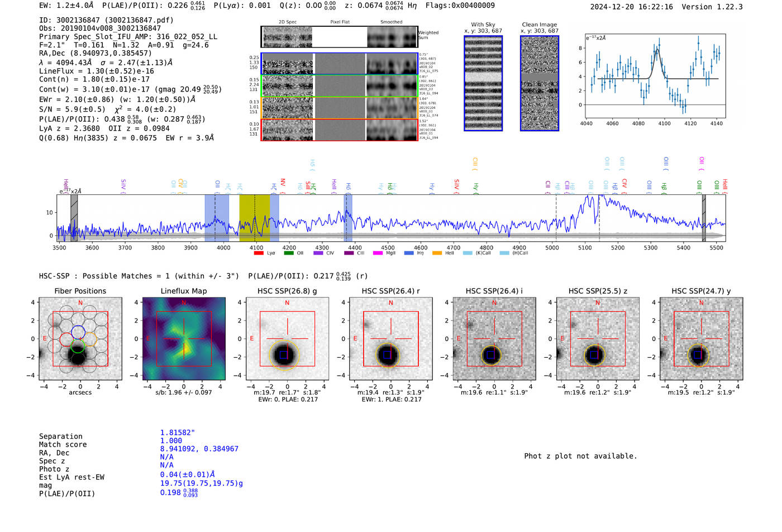Click the Flags:0x00400009 text
The width and height of the screenshot is (782, 532).
point(460,6)
